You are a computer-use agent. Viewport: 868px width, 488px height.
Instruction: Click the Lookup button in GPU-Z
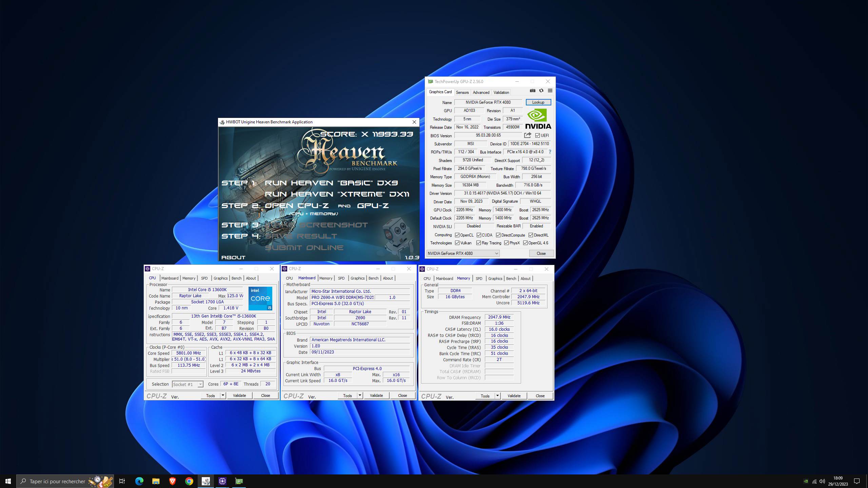click(x=538, y=102)
